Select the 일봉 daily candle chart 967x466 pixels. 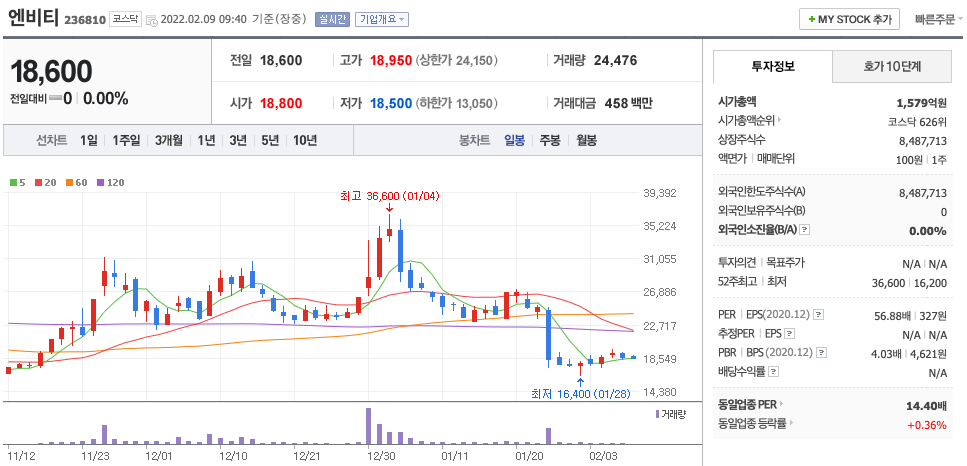[514, 141]
